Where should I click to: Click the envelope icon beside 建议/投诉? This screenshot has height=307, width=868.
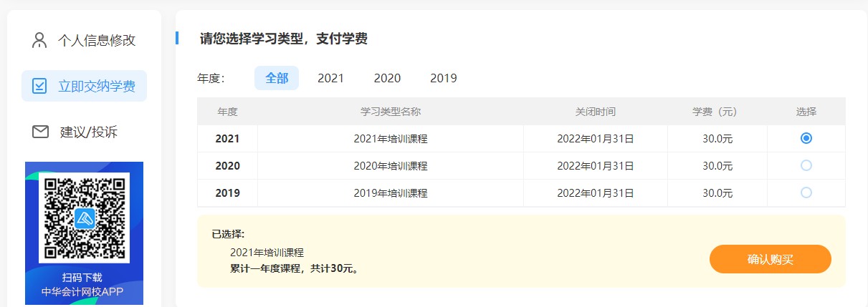point(40,132)
